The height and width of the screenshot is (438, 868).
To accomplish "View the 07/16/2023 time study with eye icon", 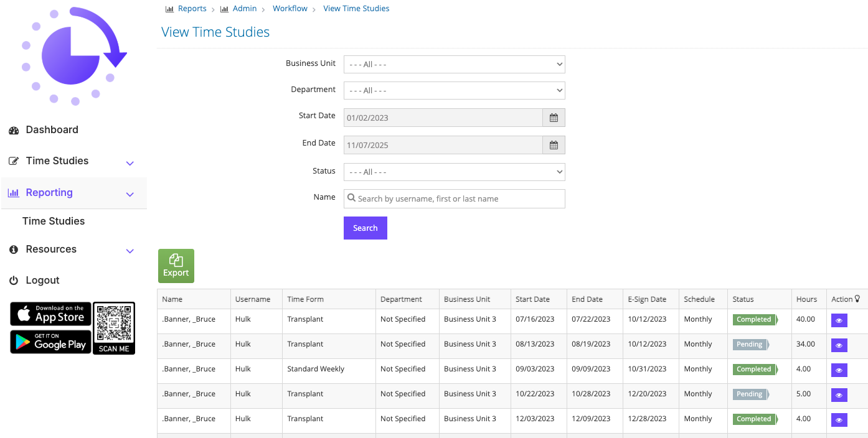I will pos(839,320).
